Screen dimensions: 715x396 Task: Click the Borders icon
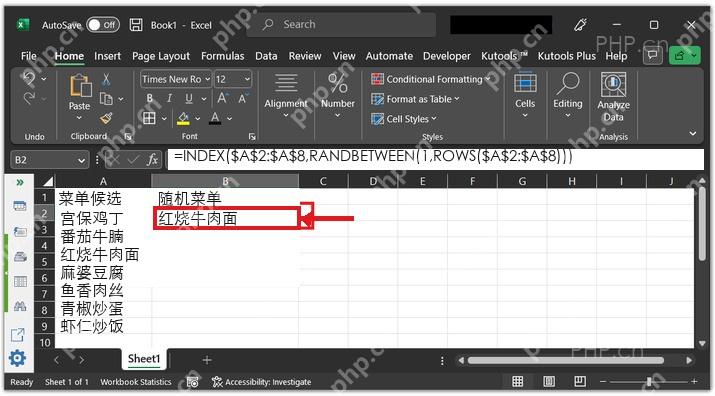pos(149,119)
